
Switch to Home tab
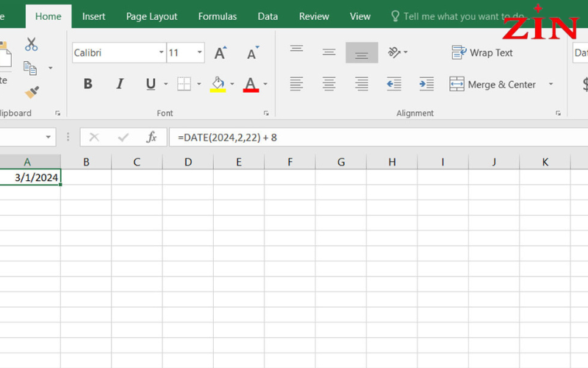click(x=49, y=16)
